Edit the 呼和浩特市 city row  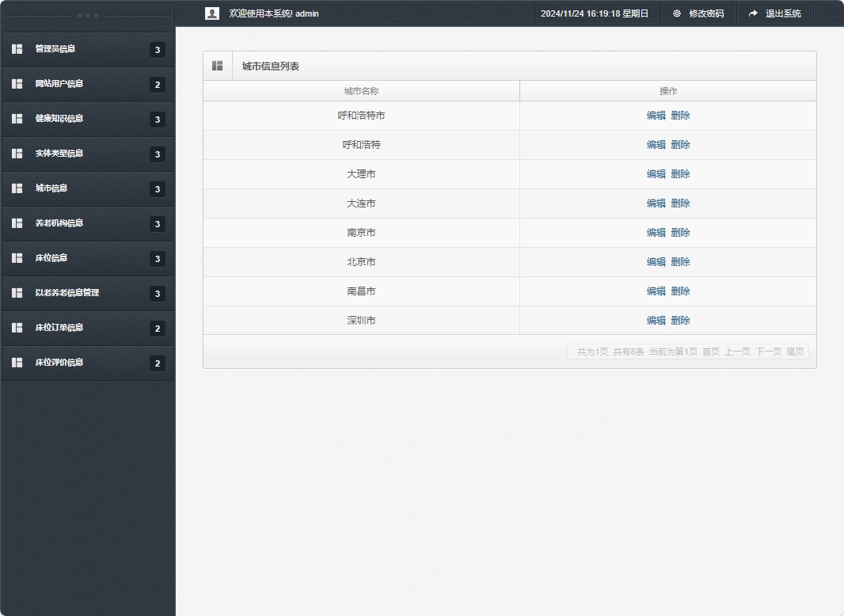pos(656,116)
